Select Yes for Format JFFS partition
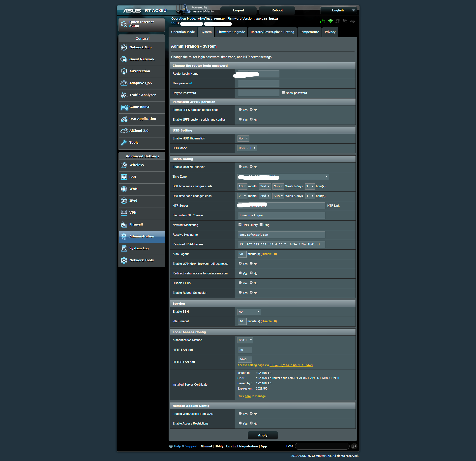The height and width of the screenshot is (461, 476). 240,110
